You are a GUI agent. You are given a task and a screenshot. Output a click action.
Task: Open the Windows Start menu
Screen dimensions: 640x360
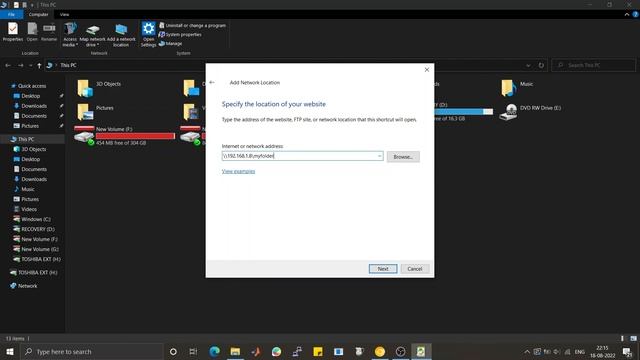[10, 351]
